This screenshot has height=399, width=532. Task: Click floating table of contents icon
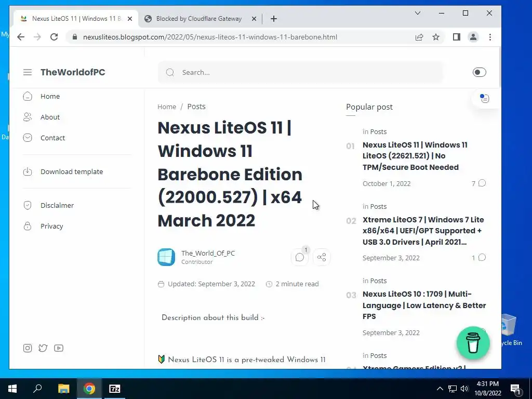point(485,98)
